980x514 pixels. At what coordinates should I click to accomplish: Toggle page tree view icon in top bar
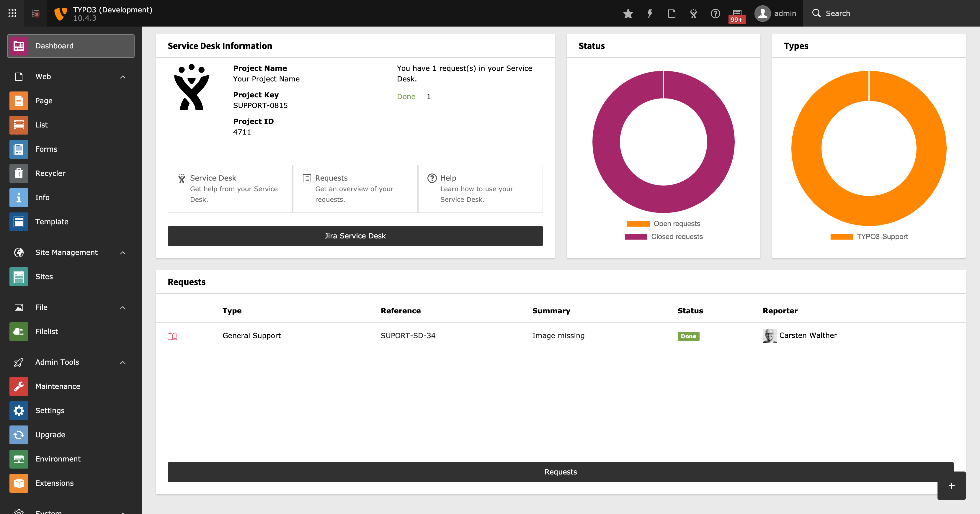click(x=35, y=13)
